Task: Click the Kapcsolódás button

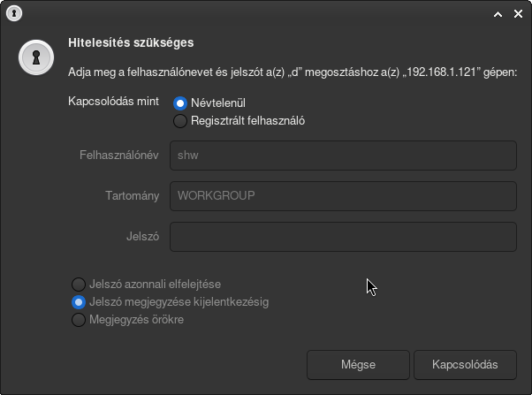Action: tap(466, 364)
